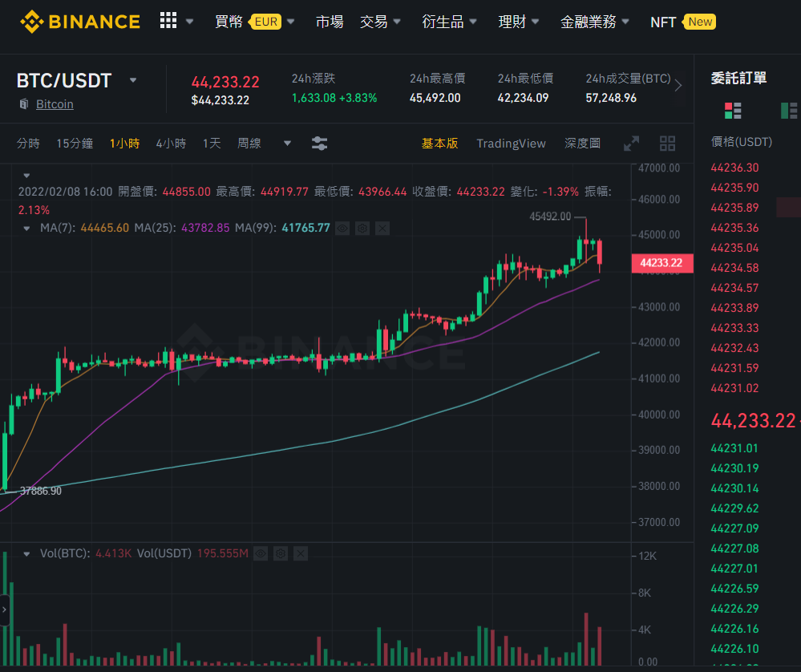
Task: Select the EUR currency badge
Action: coord(265,22)
